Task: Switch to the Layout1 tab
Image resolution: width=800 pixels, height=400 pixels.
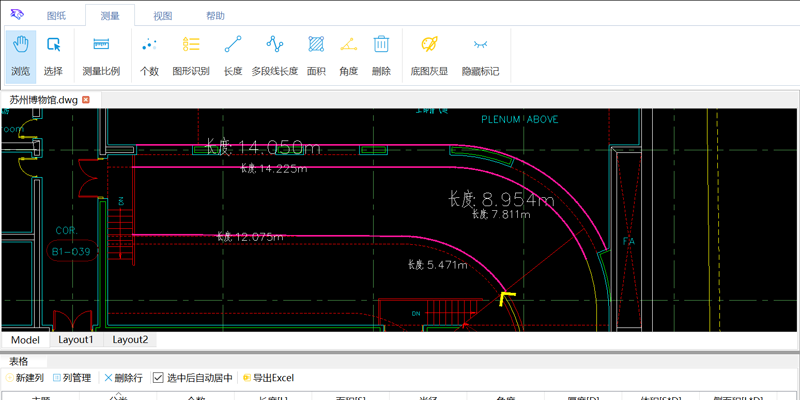Action: tap(76, 340)
